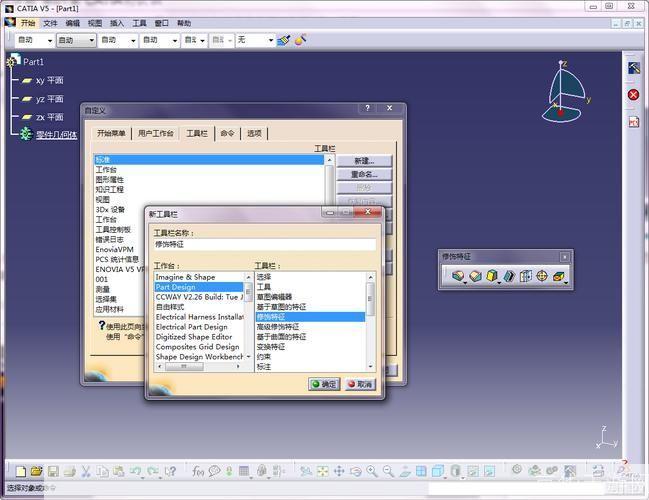Screen dimensions: 649x500
Task: Click the Multi-View quad window icon
Action: [421, 471]
